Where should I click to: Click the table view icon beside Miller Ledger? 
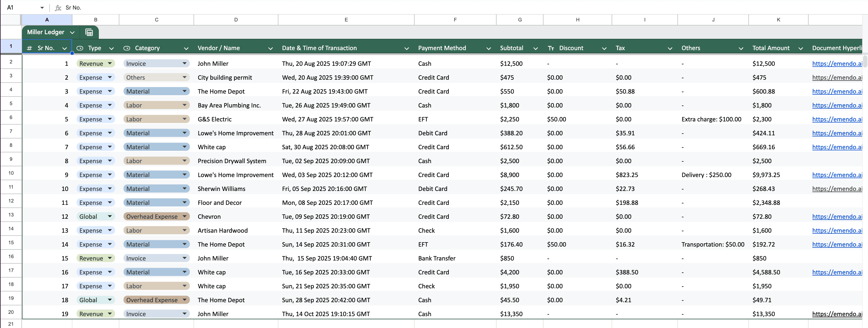89,32
